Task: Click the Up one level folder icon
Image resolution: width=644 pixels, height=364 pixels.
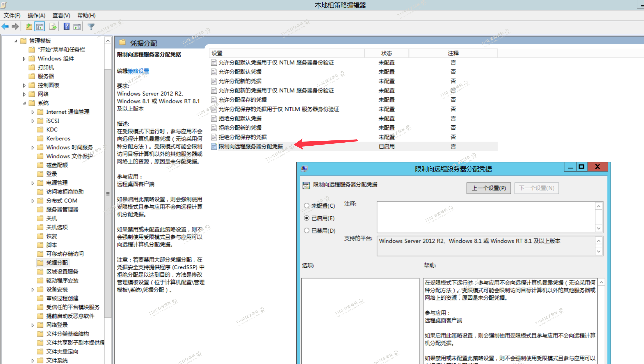Action: [x=29, y=26]
